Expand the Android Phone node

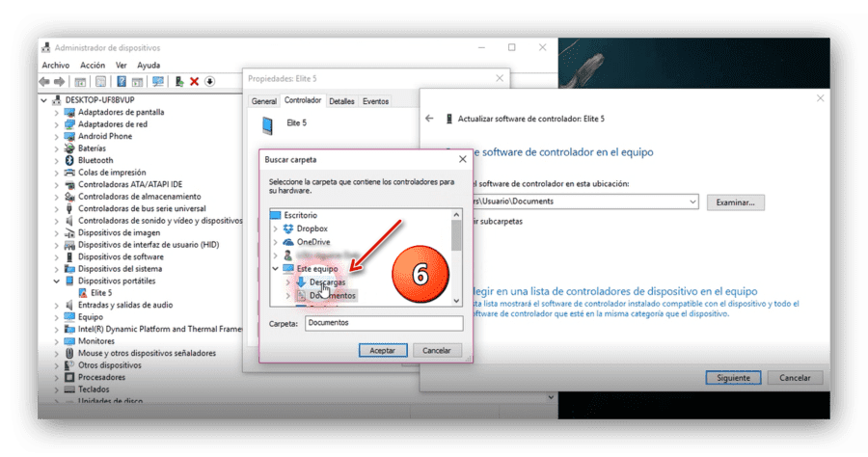click(57, 136)
